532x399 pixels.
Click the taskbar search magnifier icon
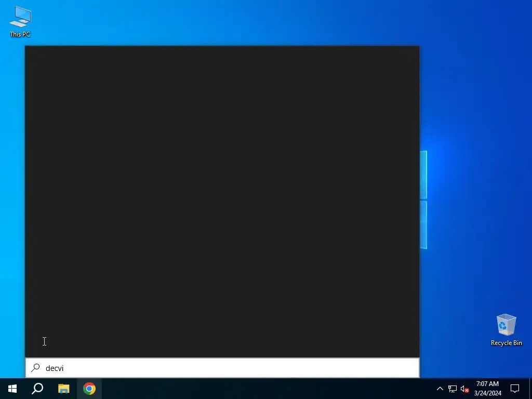tap(37, 389)
